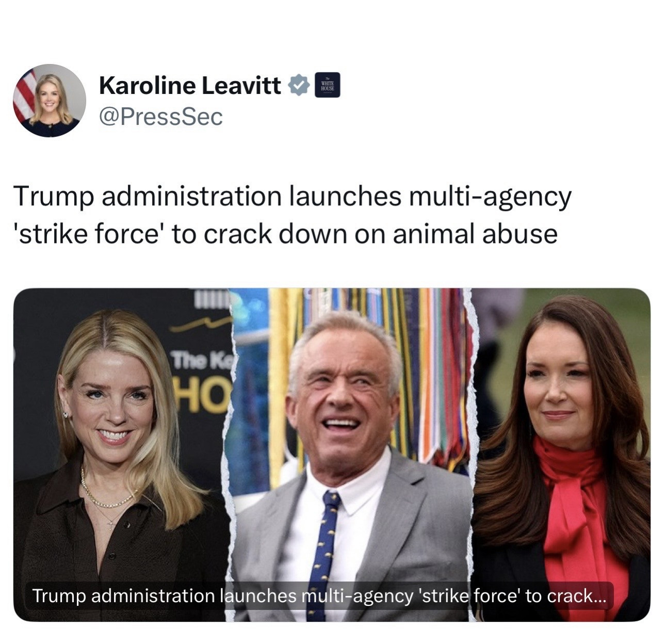
Task: Click the blue verified checkmark badge
Action: tap(298, 85)
